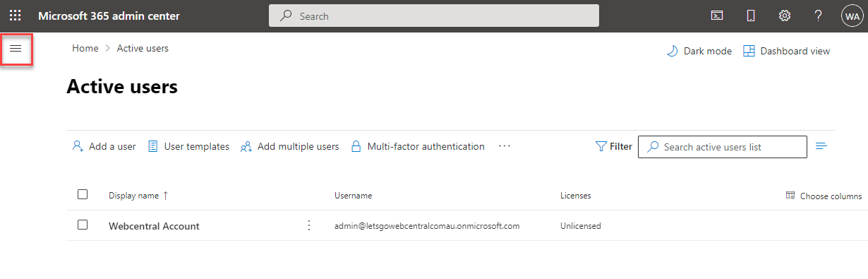
Task: Open more toolbar commands ellipsis
Action: click(504, 146)
